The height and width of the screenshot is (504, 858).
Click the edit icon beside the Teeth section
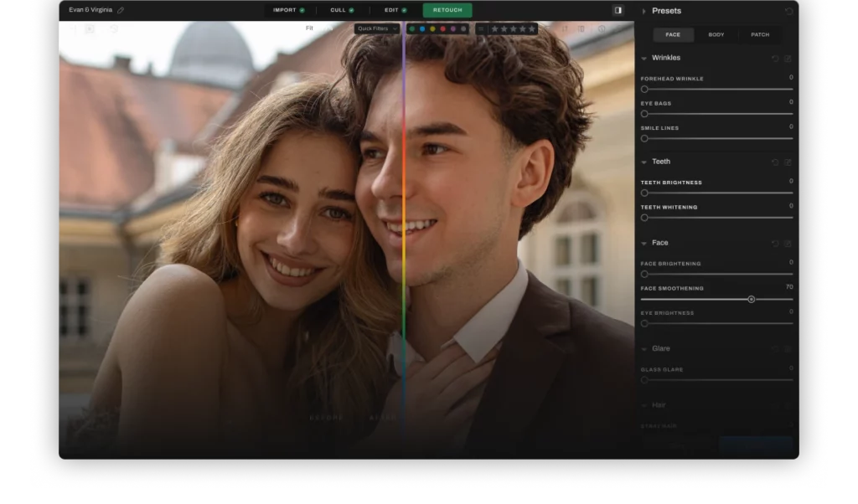(x=788, y=162)
